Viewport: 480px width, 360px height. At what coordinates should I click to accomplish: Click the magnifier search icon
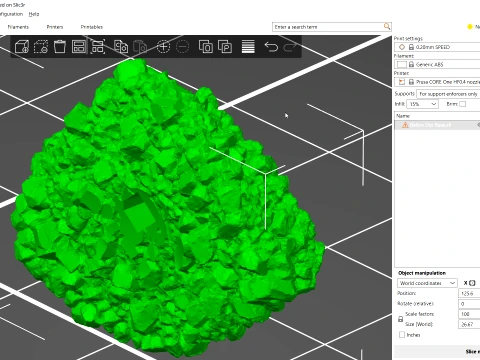pyautogui.click(x=387, y=26)
